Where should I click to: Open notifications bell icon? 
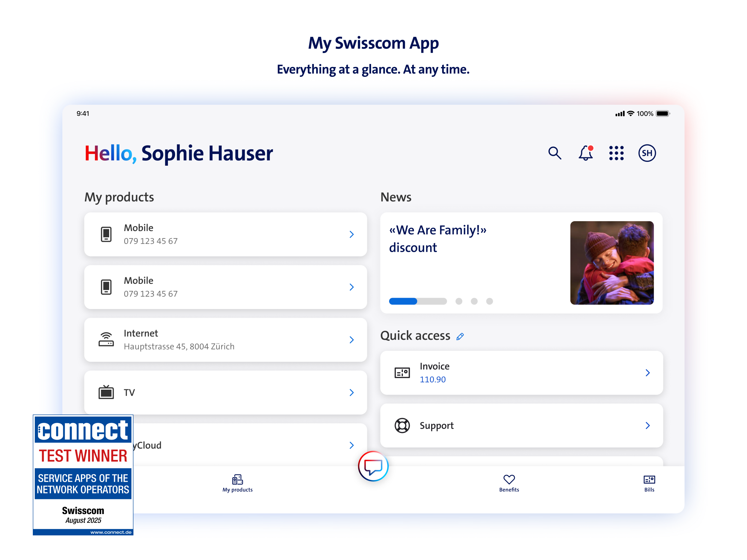(586, 153)
